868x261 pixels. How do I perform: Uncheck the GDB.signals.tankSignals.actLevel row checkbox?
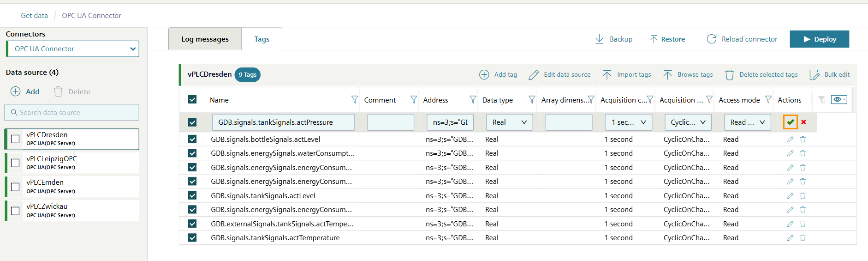point(192,196)
